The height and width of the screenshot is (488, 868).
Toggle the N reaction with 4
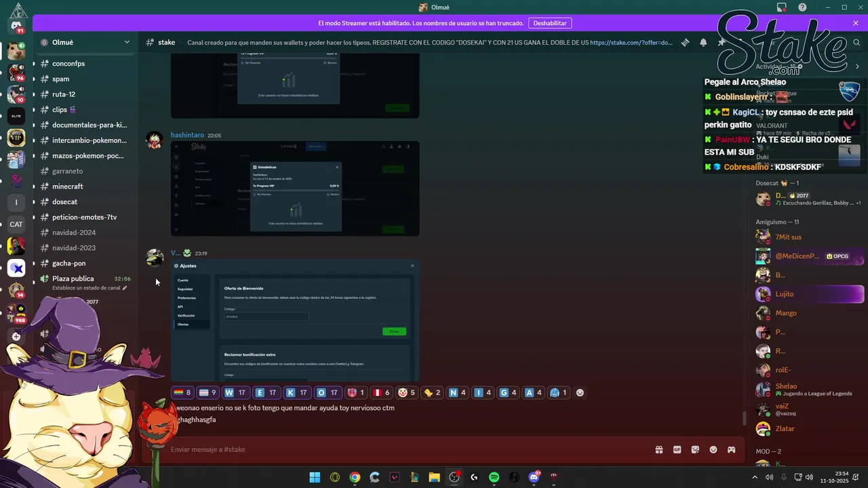pos(458,392)
